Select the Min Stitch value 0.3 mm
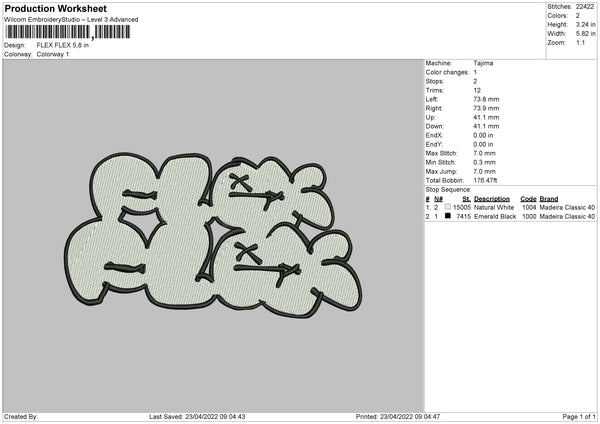The height and width of the screenshot is (424, 600). tap(484, 162)
